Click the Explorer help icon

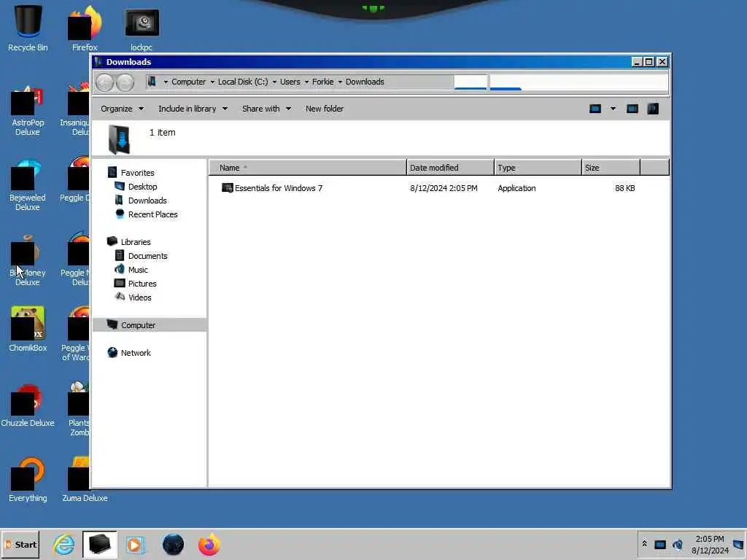pyautogui.click(x=653, y=109)
